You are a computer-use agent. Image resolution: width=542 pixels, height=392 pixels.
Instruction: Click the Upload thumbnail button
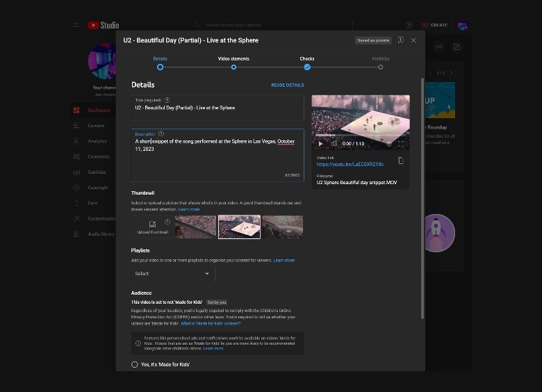point(152,227)
